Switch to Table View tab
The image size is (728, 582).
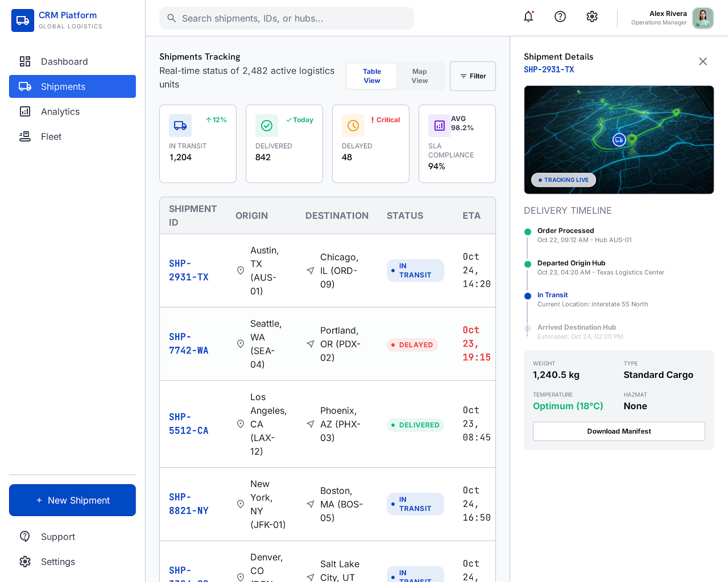pos(372,76)
